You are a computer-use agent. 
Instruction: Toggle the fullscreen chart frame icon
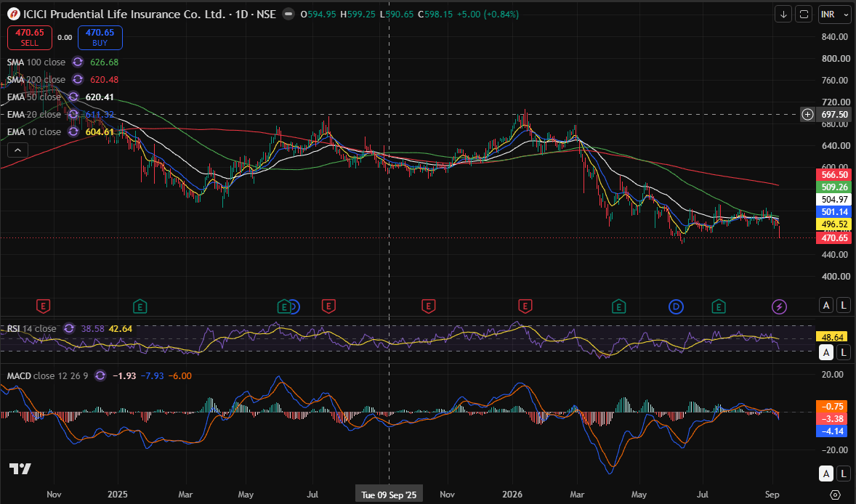[804, 15]
